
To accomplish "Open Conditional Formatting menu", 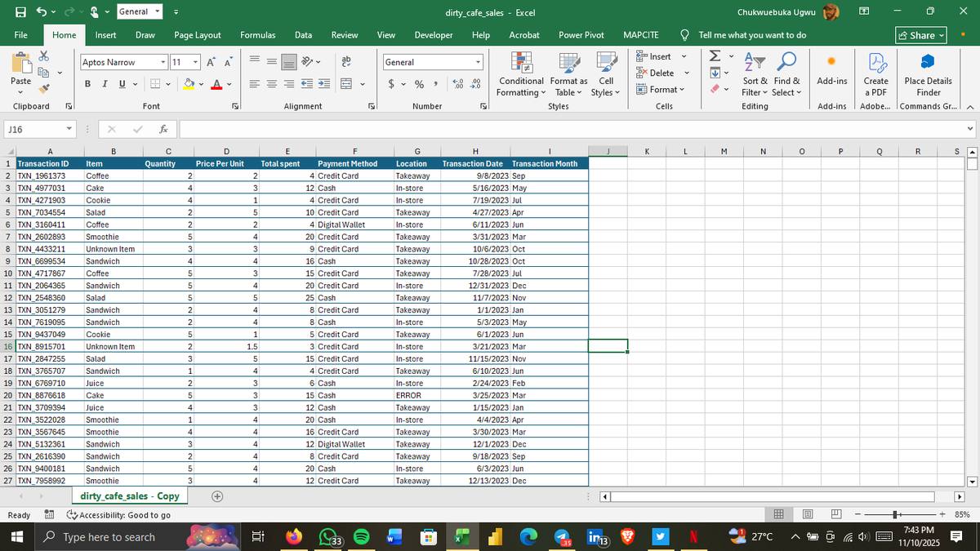I will coord(521,75).
